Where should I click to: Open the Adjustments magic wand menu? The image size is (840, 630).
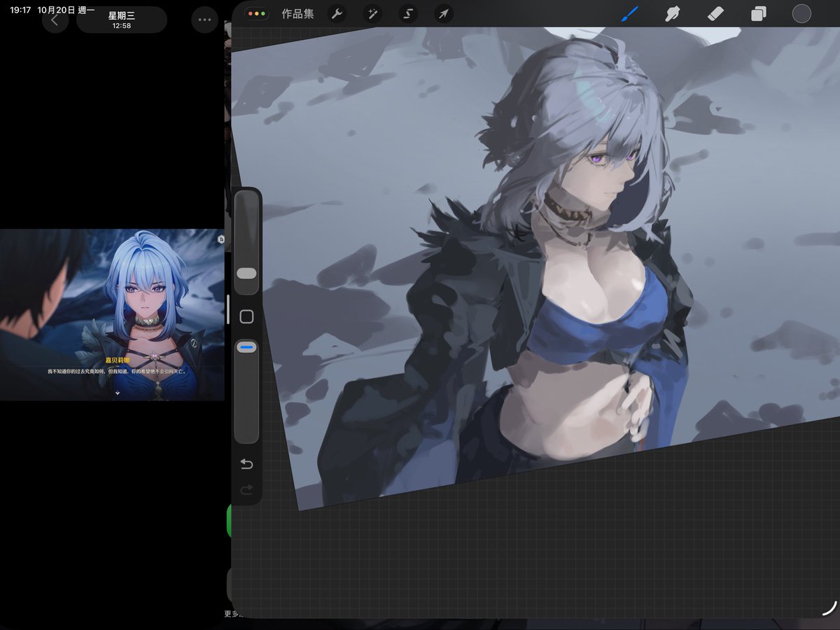372,14
